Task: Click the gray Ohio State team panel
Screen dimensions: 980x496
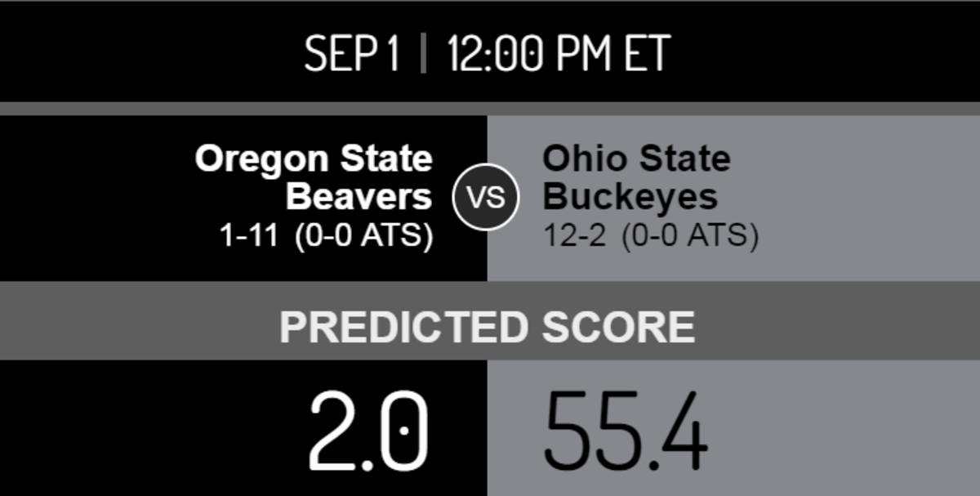Action: pyautogui.click(x=733, y=198)
